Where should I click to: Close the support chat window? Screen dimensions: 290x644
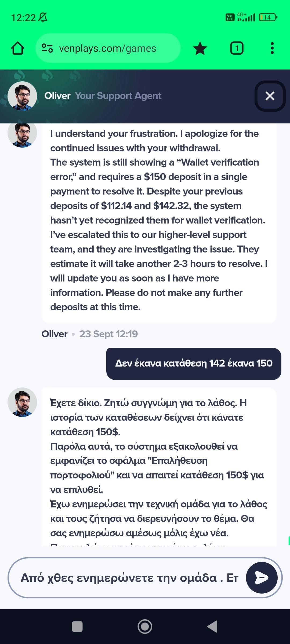click(270, 96)
